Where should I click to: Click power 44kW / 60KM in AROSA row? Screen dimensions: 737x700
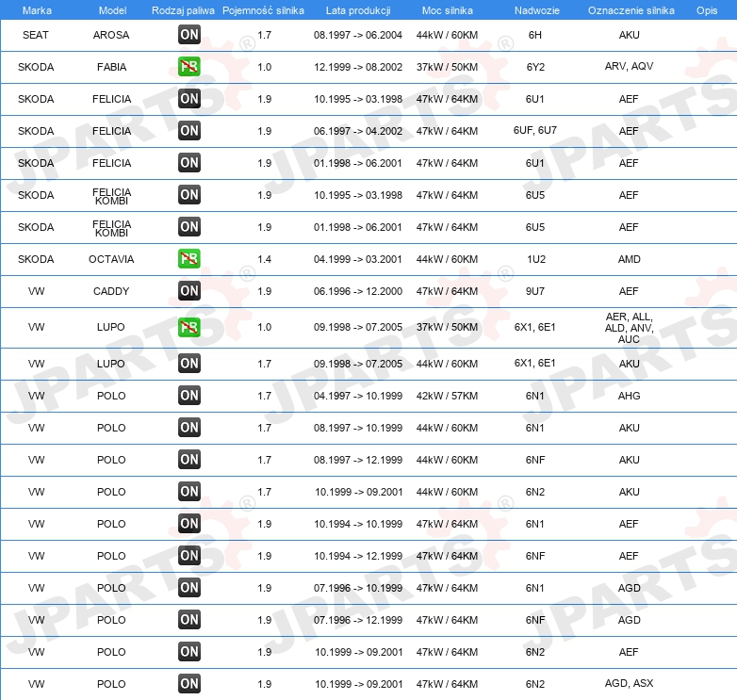tap(447, 35)
